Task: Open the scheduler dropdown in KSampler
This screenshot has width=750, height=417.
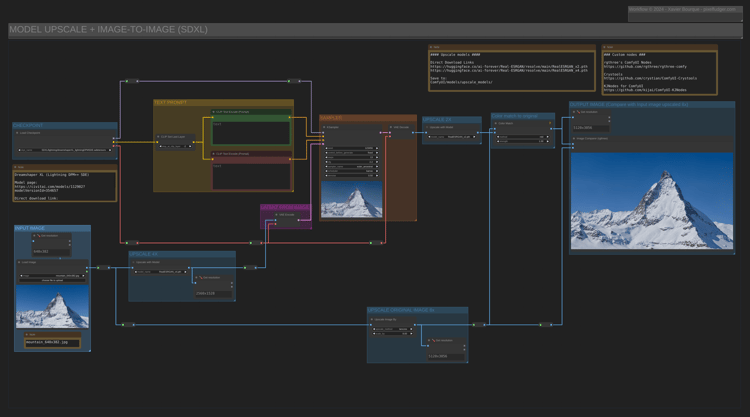Action: 352,171
